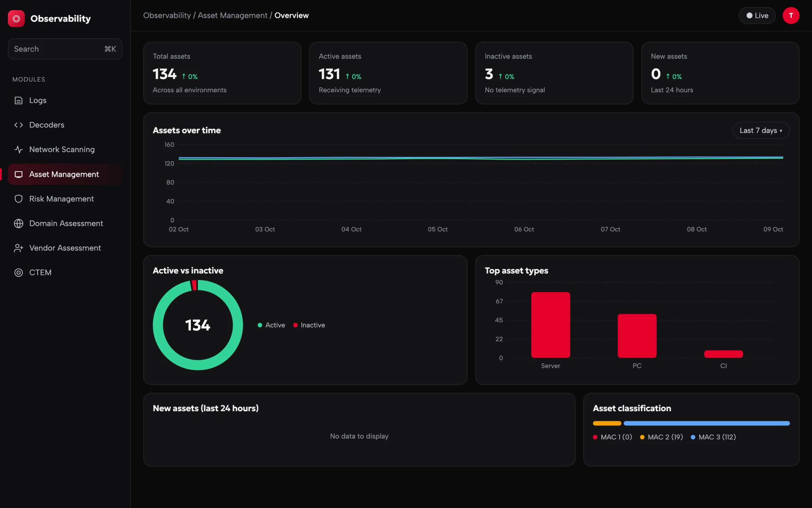This screenshot has width=812, height=508.
Task: Click the Decoders code brackets icon
Action: 19,125
